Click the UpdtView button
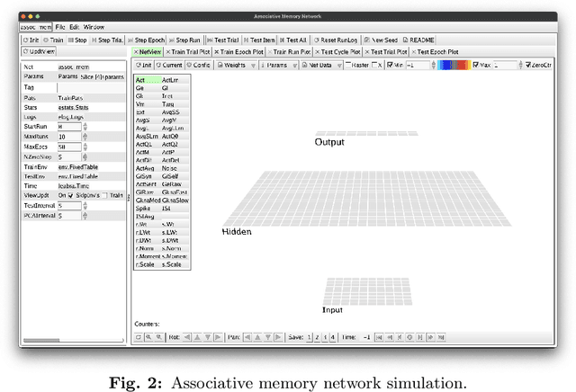 click(39, 51)
